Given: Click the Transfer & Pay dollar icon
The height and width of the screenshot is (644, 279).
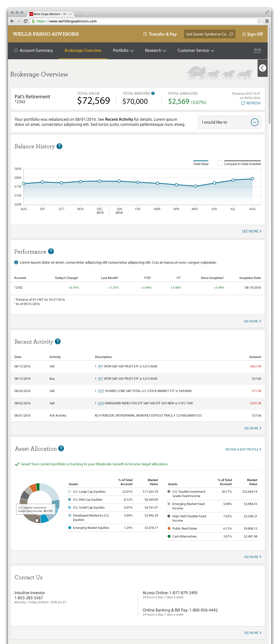Looking at the screenshot, I should click(145, 34).
